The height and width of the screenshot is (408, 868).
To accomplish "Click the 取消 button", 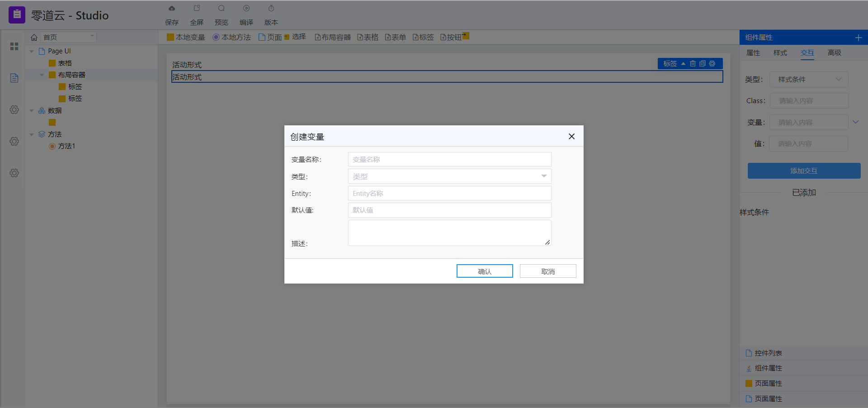I will [548, 271].
